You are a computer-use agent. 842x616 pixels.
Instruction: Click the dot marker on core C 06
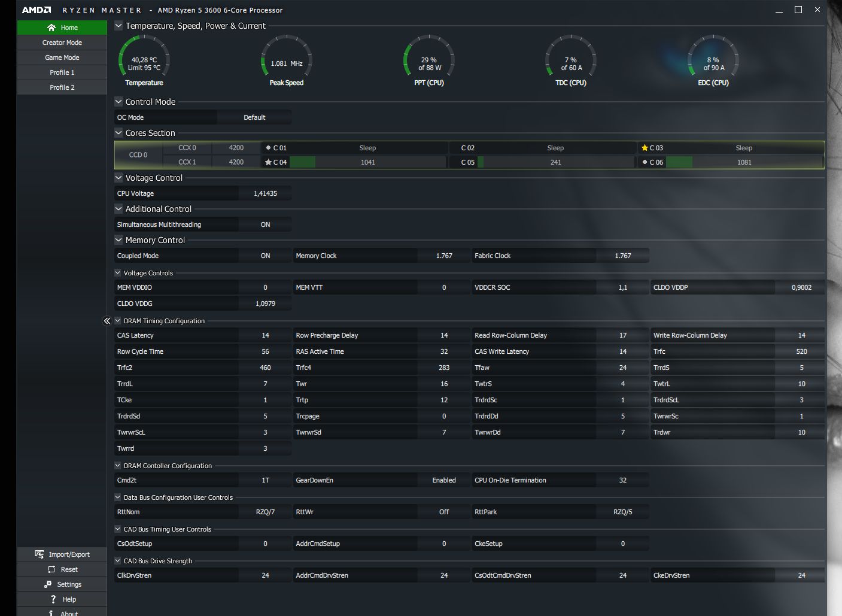(645, 162)
